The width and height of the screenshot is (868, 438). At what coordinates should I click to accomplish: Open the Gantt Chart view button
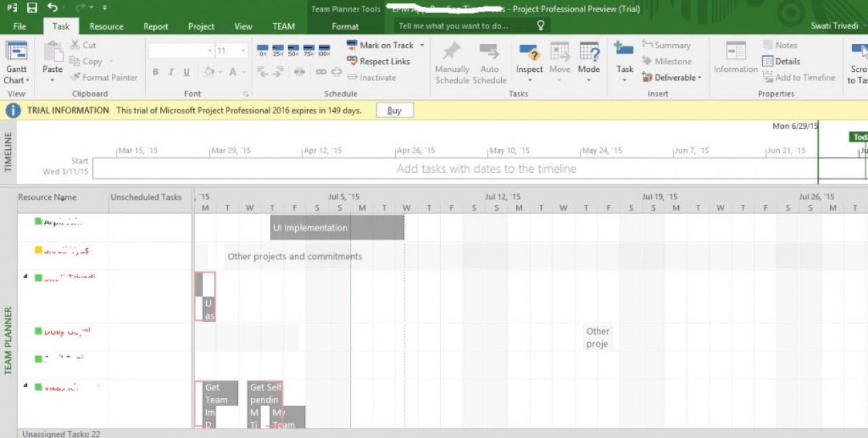[16, 64]
